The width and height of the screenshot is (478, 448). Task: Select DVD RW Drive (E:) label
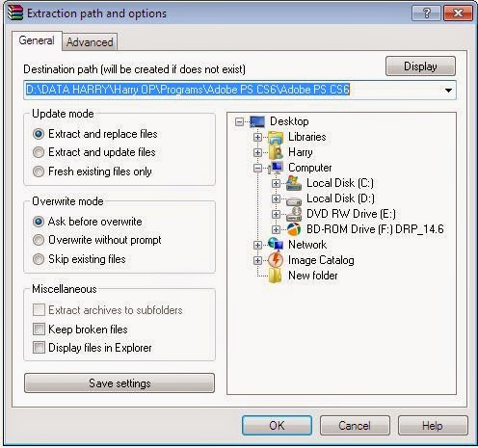pyautogui.click(x=351, y=214)
